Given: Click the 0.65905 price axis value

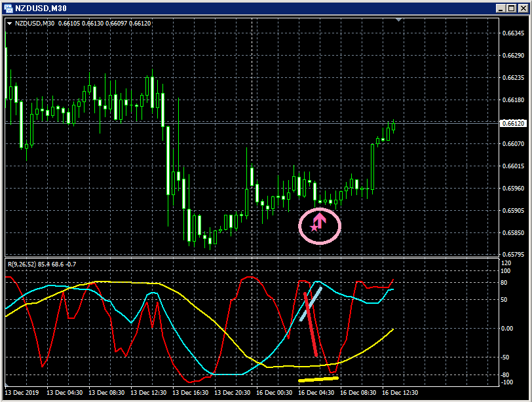Looking at the screenshot, I should (x=513, y=210).
